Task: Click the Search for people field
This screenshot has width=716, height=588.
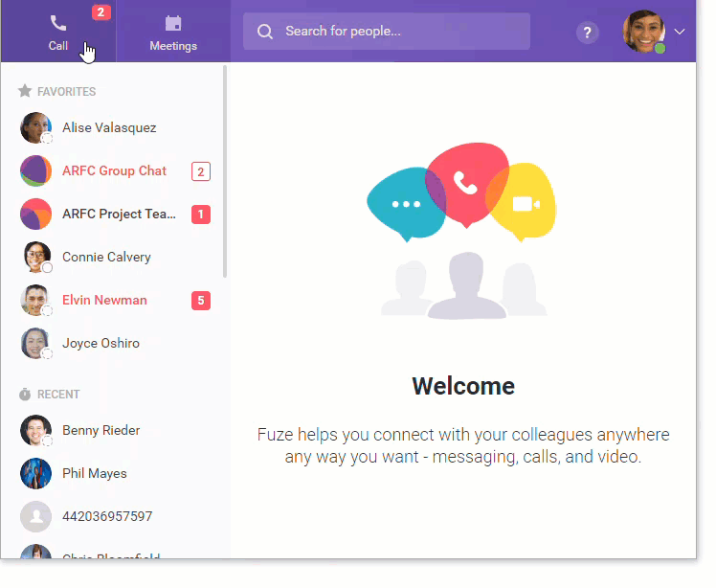Action: tap(387, 31)
